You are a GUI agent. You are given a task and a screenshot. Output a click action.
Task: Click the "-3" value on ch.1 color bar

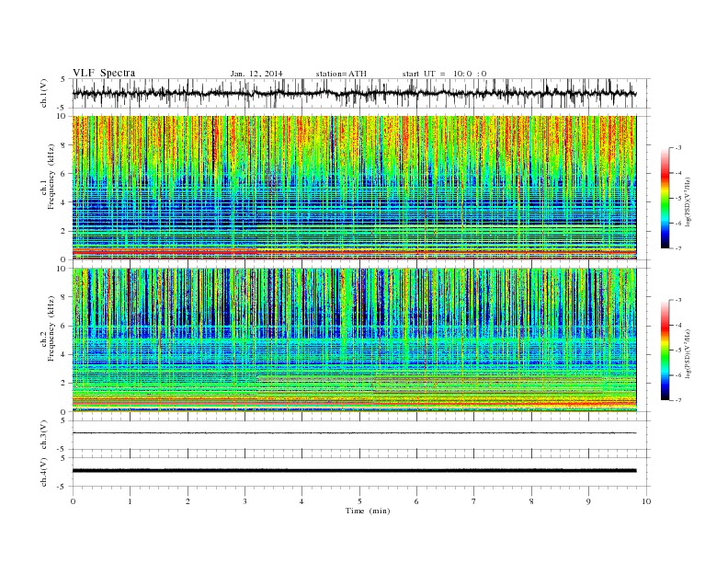click(x=678, y=148)
